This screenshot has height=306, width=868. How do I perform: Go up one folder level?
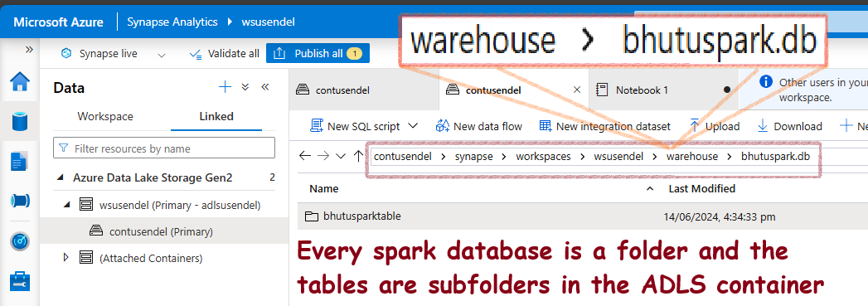coord(358,156)
